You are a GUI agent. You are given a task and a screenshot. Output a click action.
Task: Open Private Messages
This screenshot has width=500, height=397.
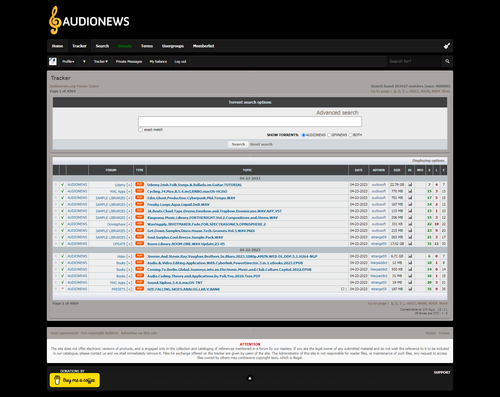pos(129,61)
